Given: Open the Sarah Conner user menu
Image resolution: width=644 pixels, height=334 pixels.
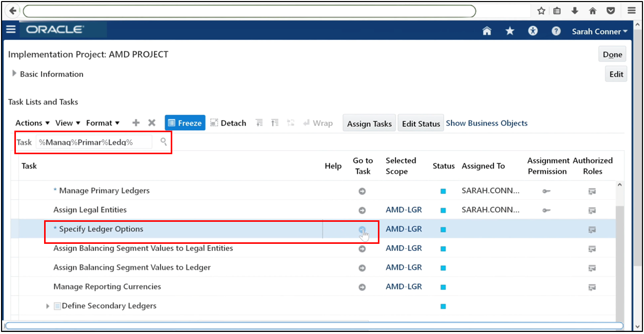Looking at the screenshot, I should point(599,31).
